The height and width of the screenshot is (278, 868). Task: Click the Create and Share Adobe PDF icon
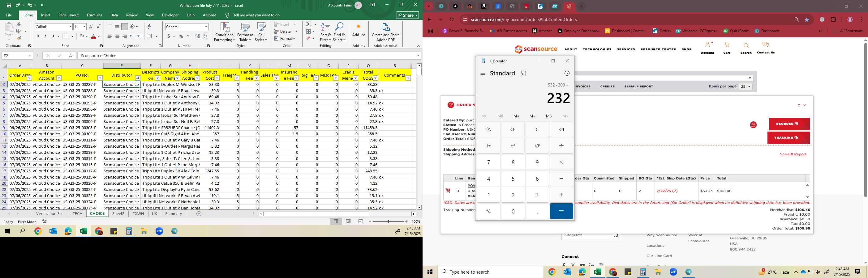(x=385, y=32)
